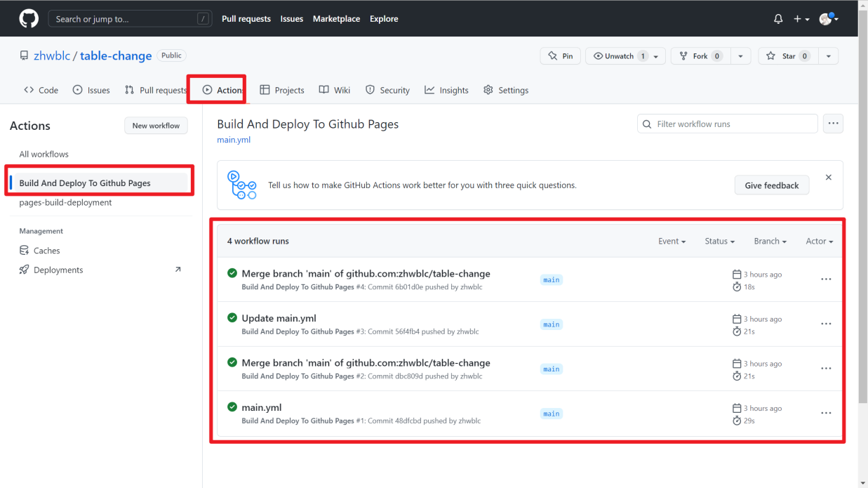The width and height of the screenshot is (868, 488).
Task: Click the main branch label on run #3
Action: click(x=552, y=324)
